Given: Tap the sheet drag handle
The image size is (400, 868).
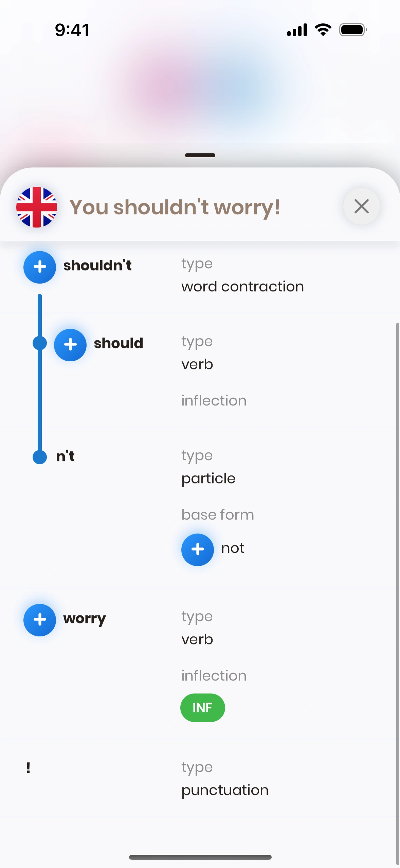Looking at the screenshot, I should [x=200, y=155].
